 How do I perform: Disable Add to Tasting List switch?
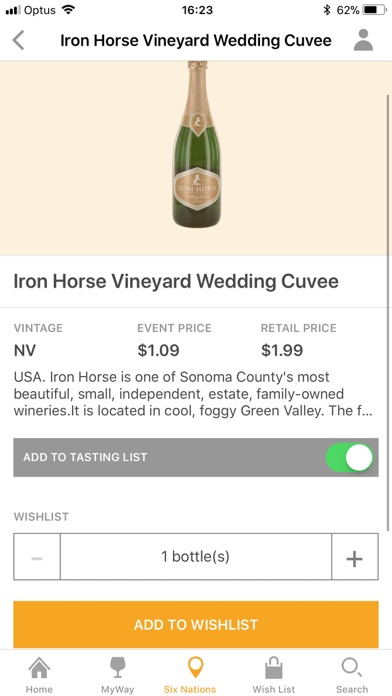point(349,458)
